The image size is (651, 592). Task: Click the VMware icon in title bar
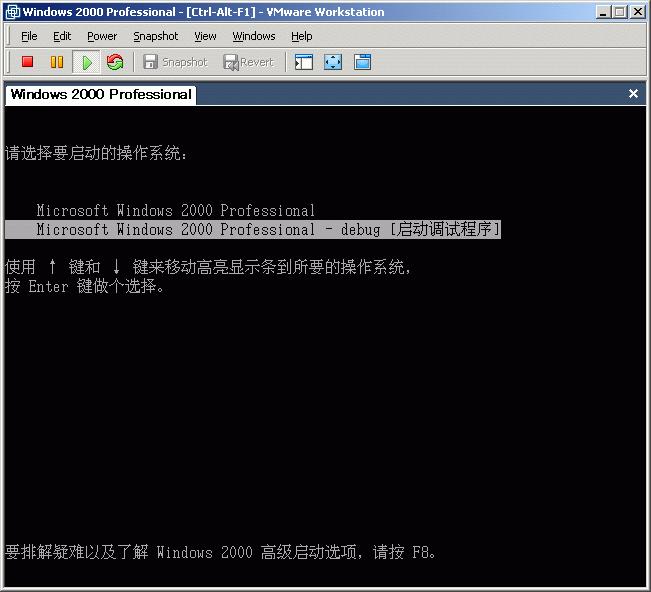tap(12, 12)
